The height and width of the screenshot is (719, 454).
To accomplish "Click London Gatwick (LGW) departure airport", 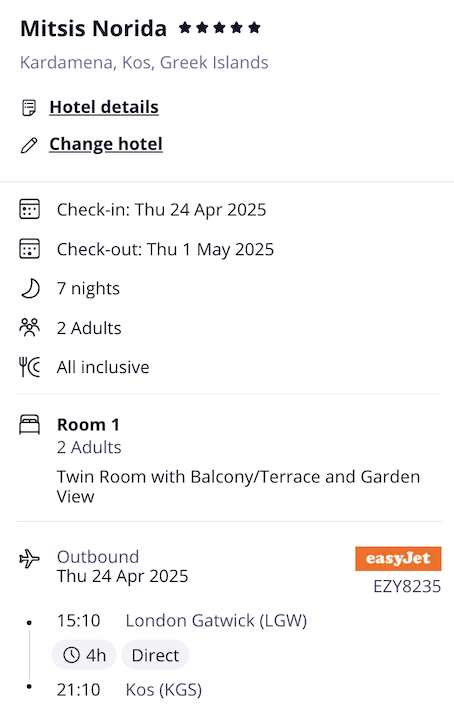I will [216, 620].
